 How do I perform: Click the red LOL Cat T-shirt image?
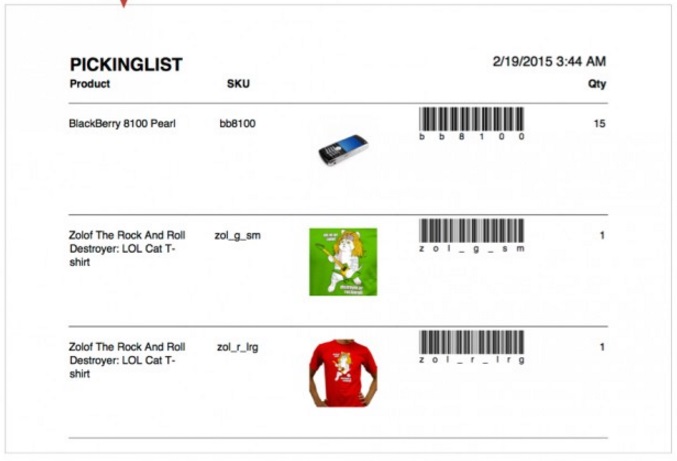[x=343, y=372]
